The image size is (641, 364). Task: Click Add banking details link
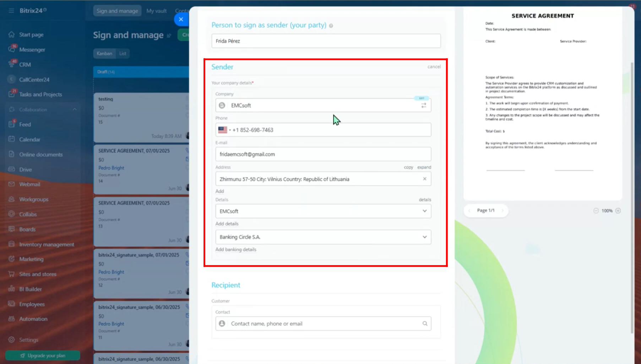tap(236, 249)
